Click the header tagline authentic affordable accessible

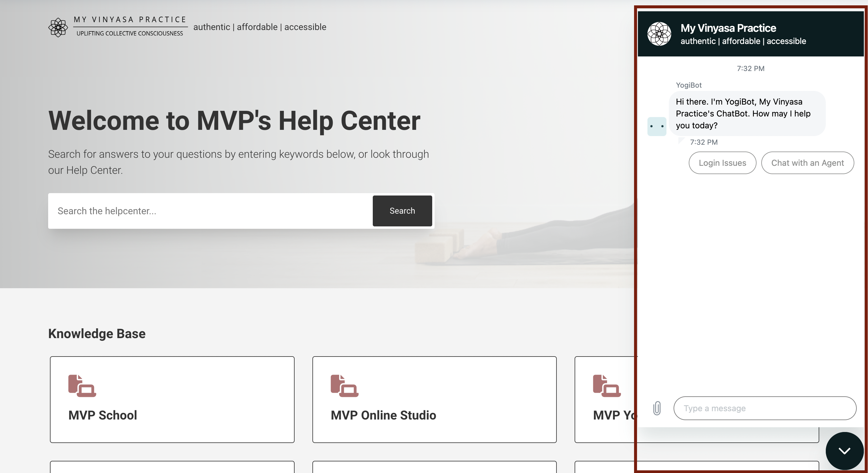click(x=260, y=27)
